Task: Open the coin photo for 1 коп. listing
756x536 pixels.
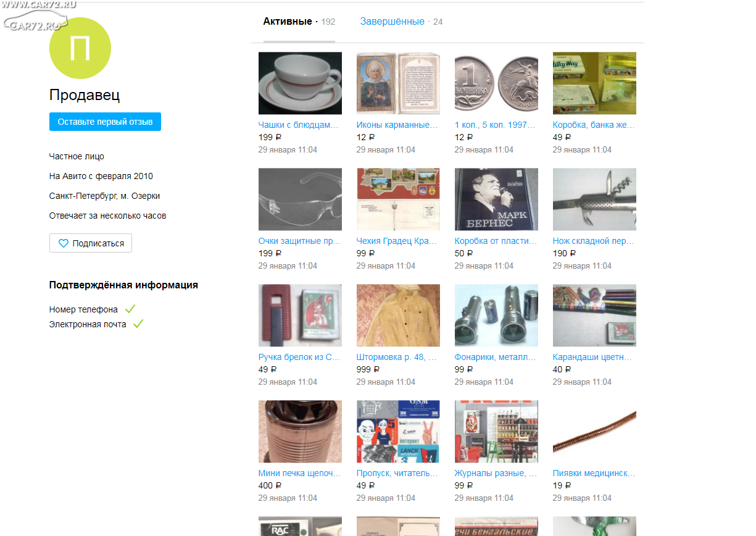Action: point(496,83)
